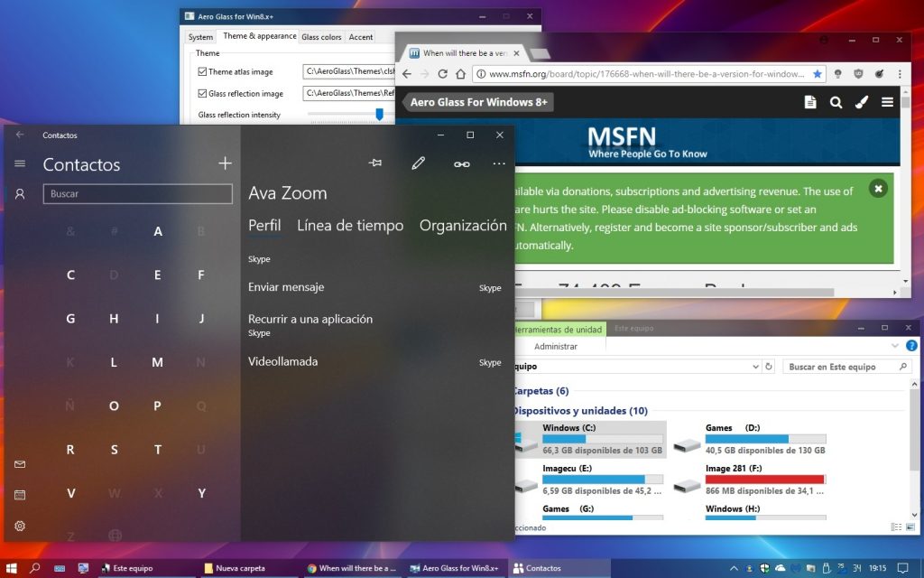Screen dimensions: 924x578
Task: Bookmark the page with the star icon
Action: [817, 74]
